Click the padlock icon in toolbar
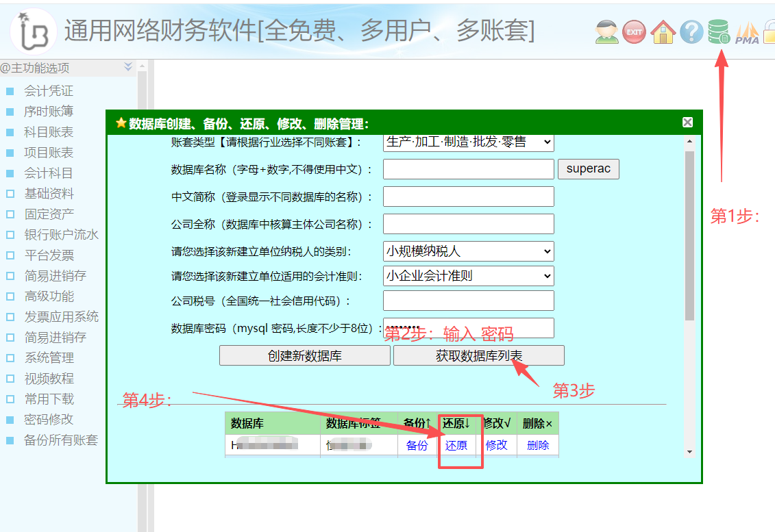The height and width of the screenshot is (532, 775). tap(770, 33)
